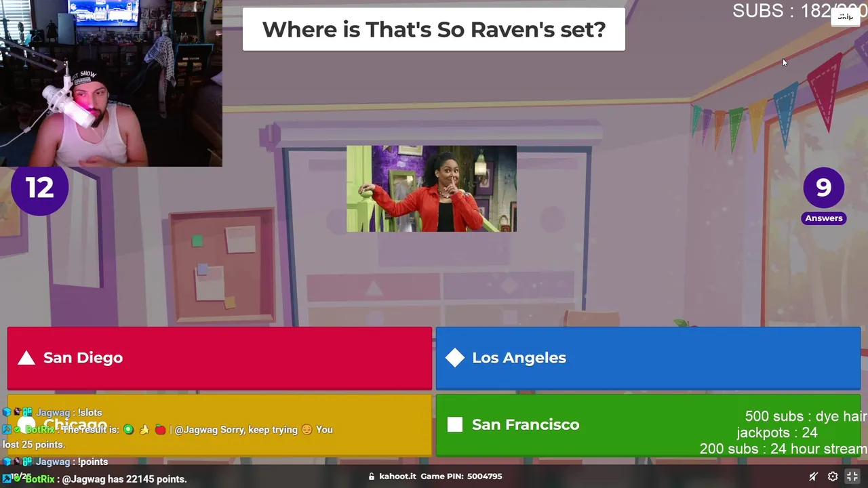Click the lock icon beside kahoot.it

point(371,476)
